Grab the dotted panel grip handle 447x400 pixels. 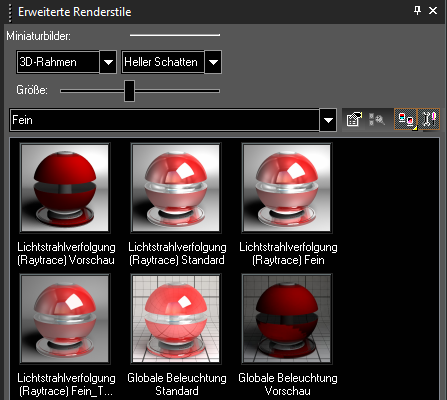point(10,13)
